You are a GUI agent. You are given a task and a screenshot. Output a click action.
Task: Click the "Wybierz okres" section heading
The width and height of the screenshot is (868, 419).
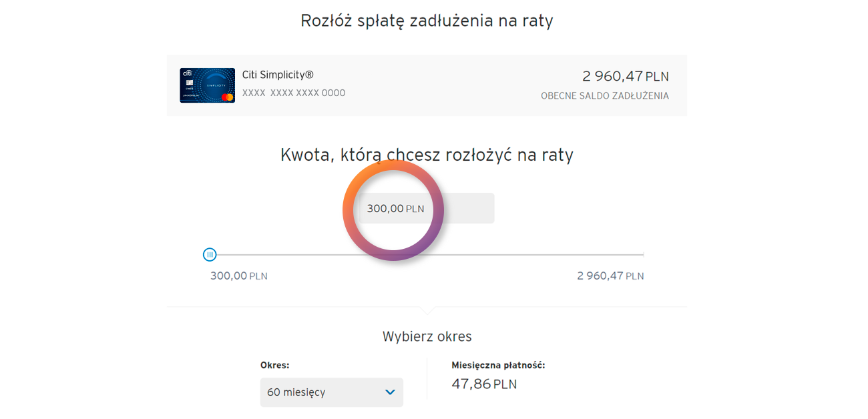tap(427, 336)
